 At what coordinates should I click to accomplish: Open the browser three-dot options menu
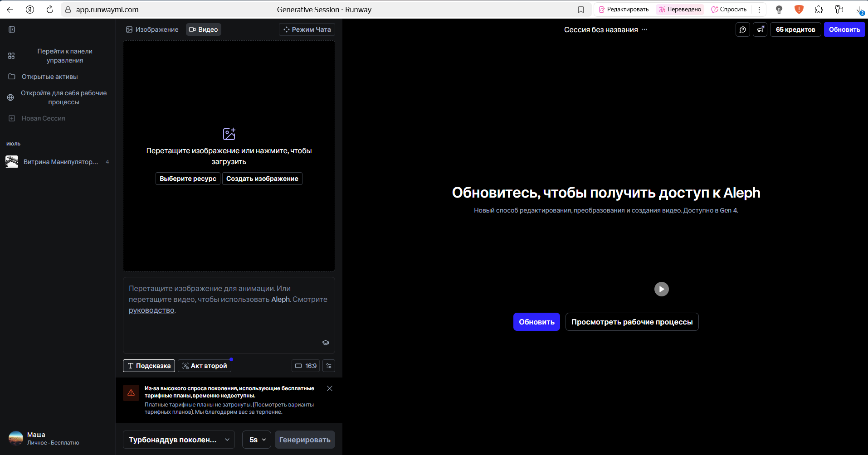tap(759, 10)
